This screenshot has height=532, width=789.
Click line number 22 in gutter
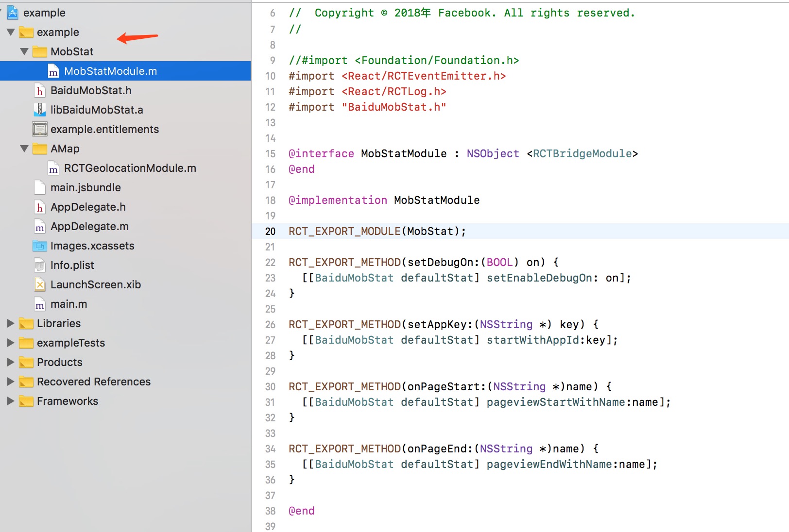click(270, 263)
